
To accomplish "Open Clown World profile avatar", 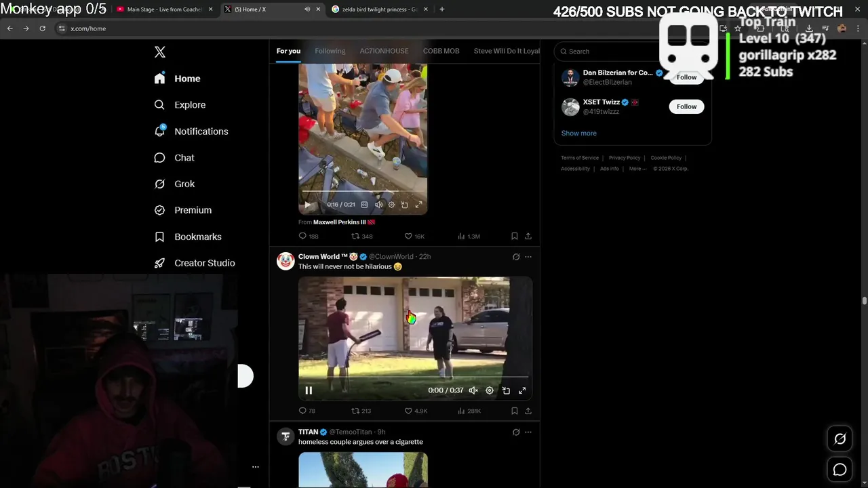I will coord(285,261).
